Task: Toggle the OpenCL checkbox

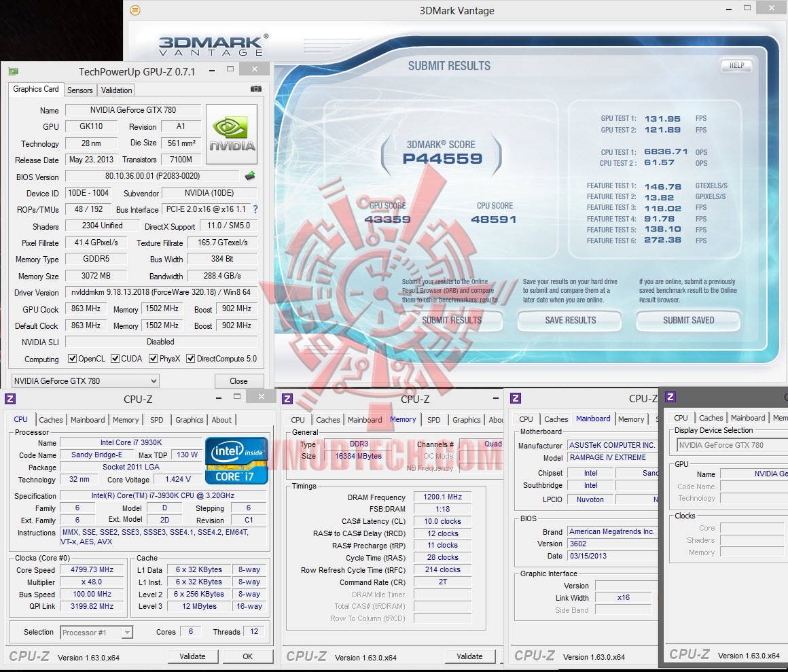Action: point(73,358)
